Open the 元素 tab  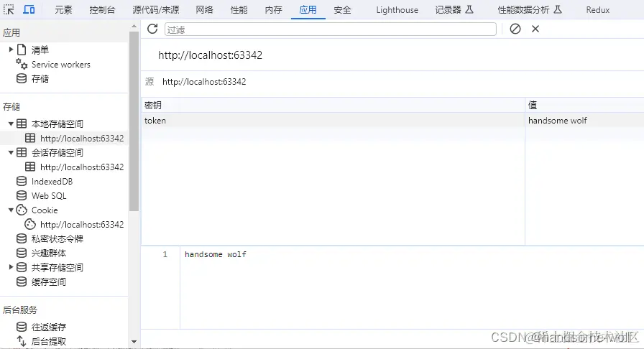click(x=63, y=10)
